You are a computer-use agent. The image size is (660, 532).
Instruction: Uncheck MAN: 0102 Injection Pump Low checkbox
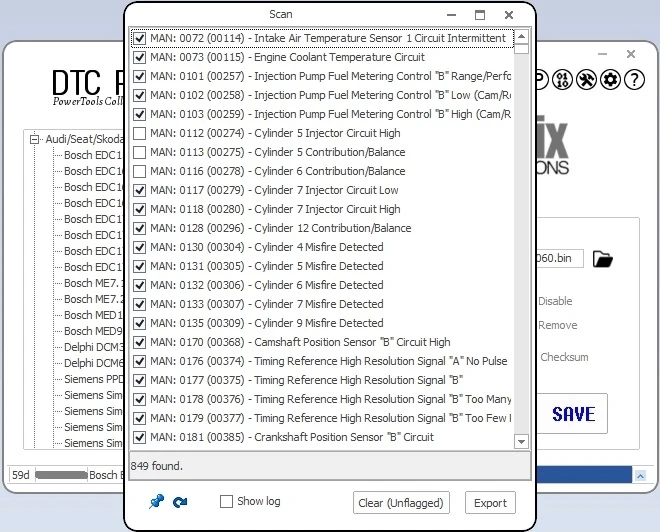pos(139,95)
